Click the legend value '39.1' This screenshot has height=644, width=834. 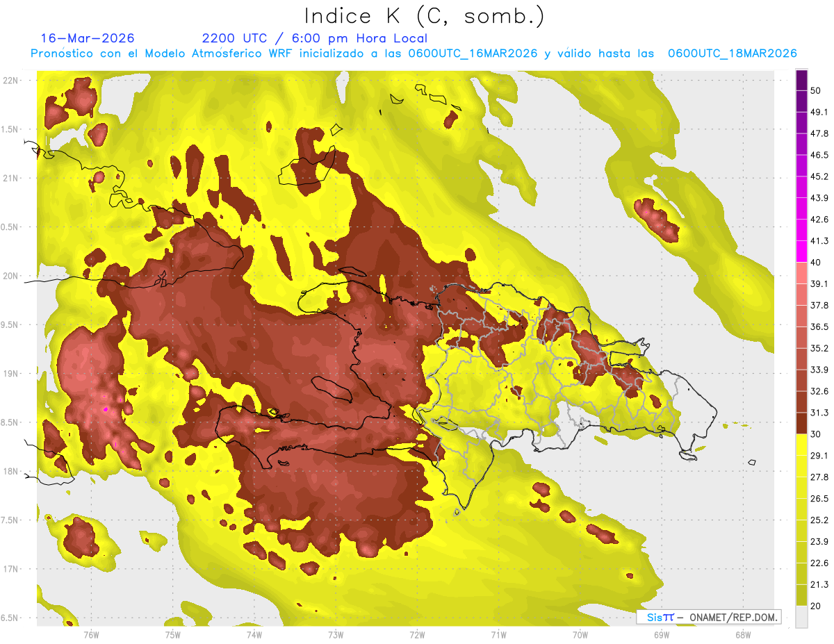click(819, 284)
